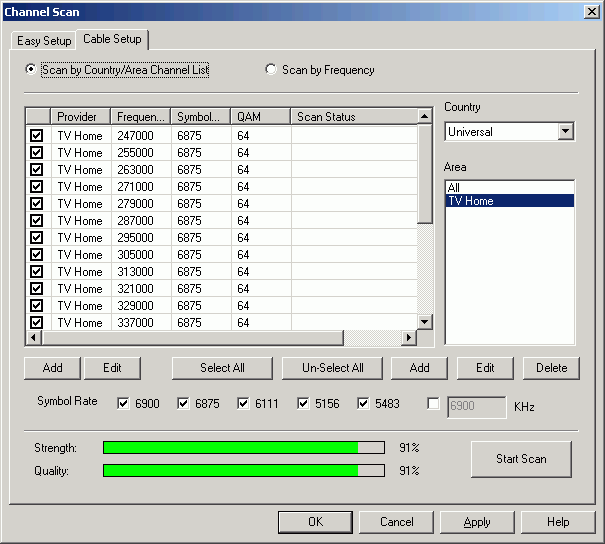Click the channel list scroll down arrow

click(x=425, y=322)
